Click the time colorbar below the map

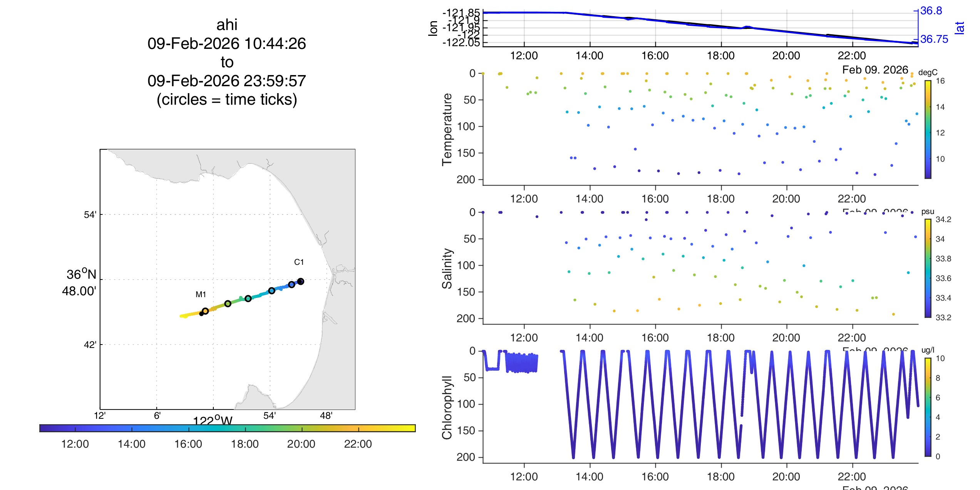(227, 428)
